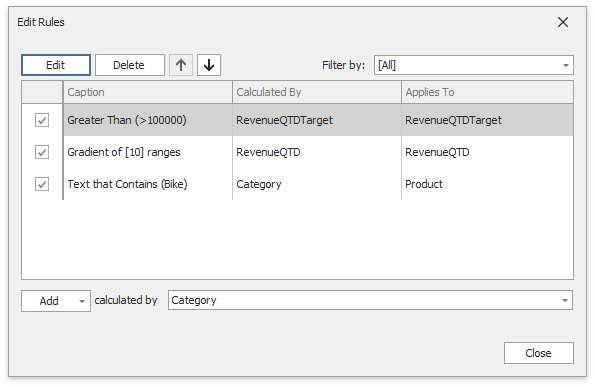The width and height of the screenshot is (595, 387).
Task: Click the Add button label
Action: click(x=49, y=301)
